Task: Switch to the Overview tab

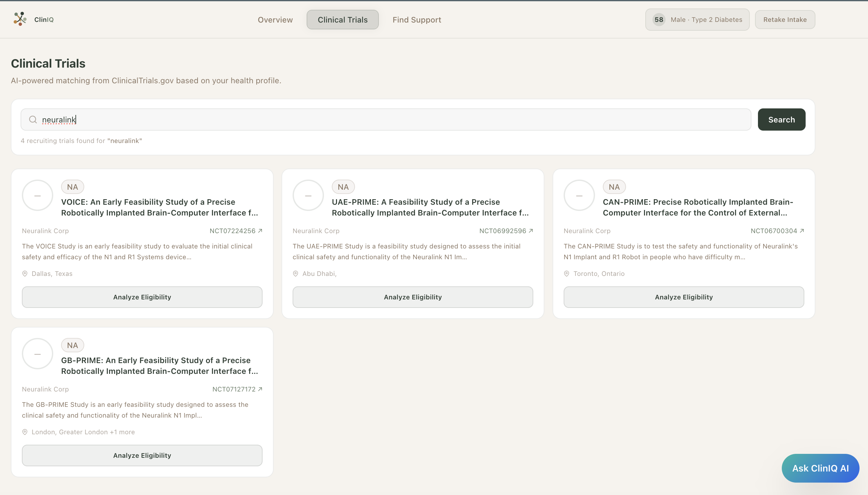Action: point(275,20)
